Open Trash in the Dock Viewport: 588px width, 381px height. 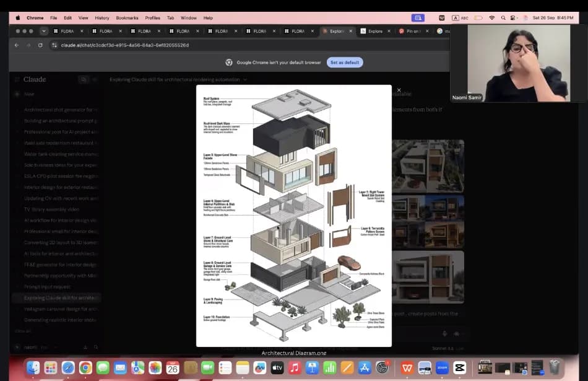click(x=555, y=368)
